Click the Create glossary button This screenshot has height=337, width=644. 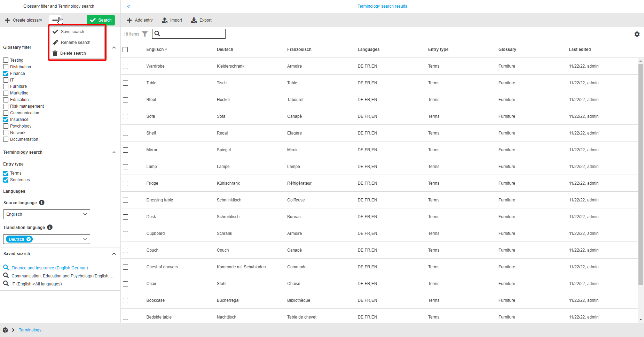[23, 20]
